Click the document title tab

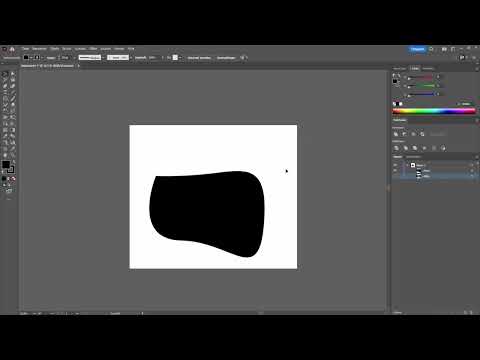click(48, 66)
